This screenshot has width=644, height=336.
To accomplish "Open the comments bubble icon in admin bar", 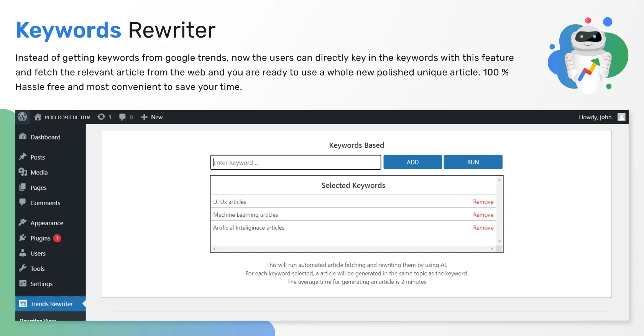I will tap(122, 117).
